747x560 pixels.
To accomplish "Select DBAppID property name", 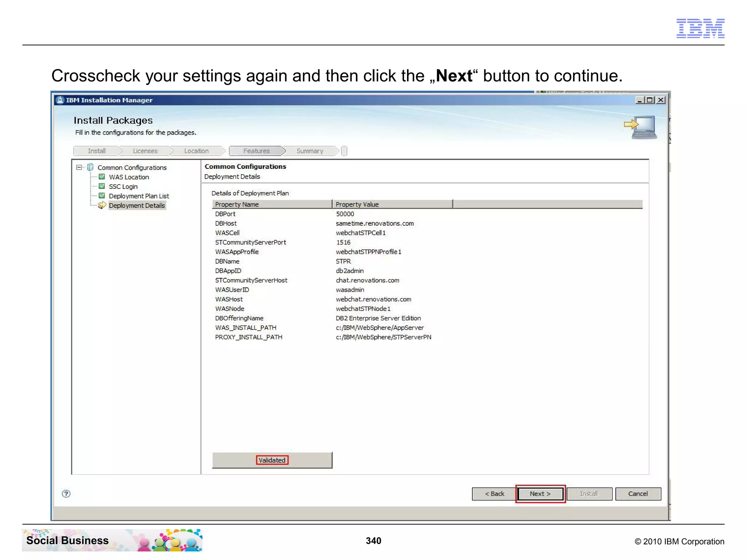I will click(x=228, y=271).
